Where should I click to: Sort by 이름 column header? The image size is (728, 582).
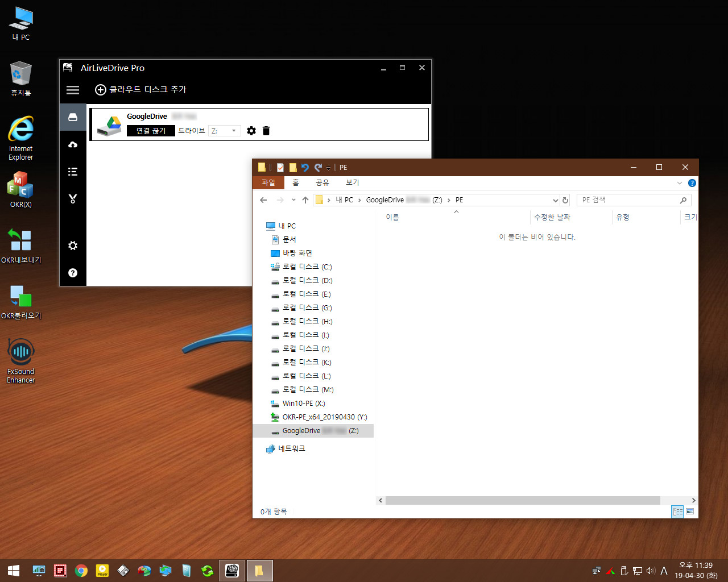tap(392, 217)
